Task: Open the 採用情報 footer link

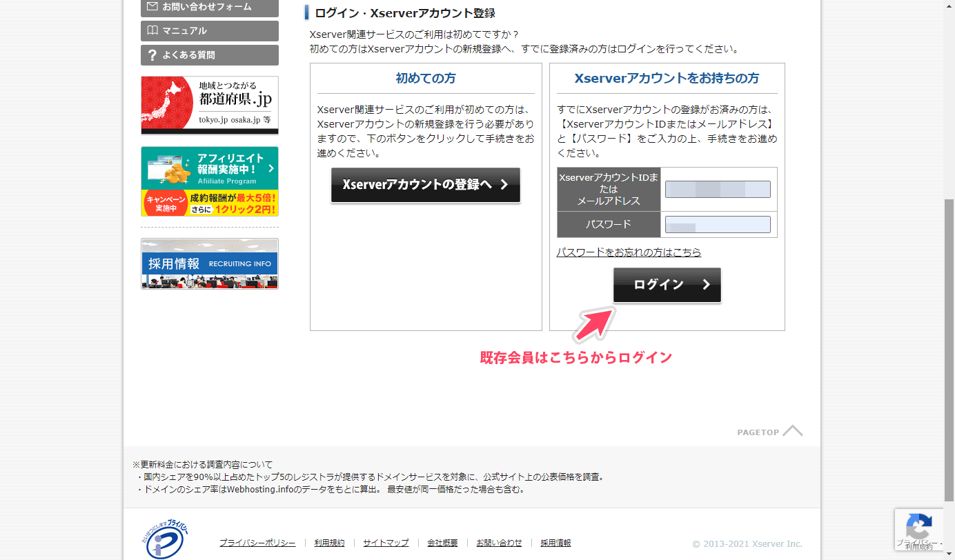Action: point(555,543)
